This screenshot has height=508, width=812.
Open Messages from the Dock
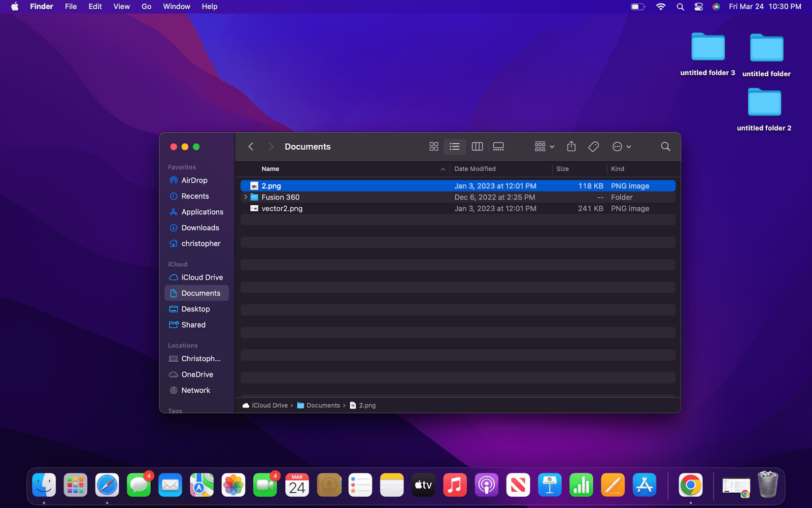tap(139, 486)
